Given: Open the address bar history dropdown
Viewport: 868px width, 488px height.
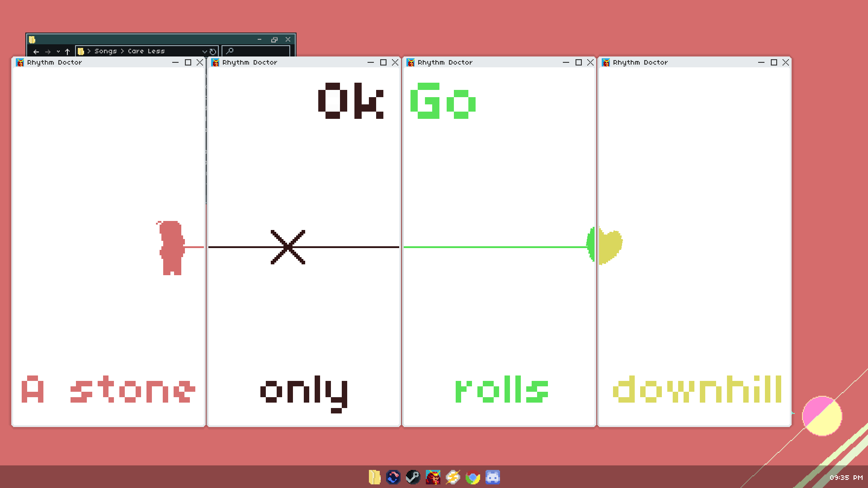Looking at the screenshot, I should (x=204, y=52).
